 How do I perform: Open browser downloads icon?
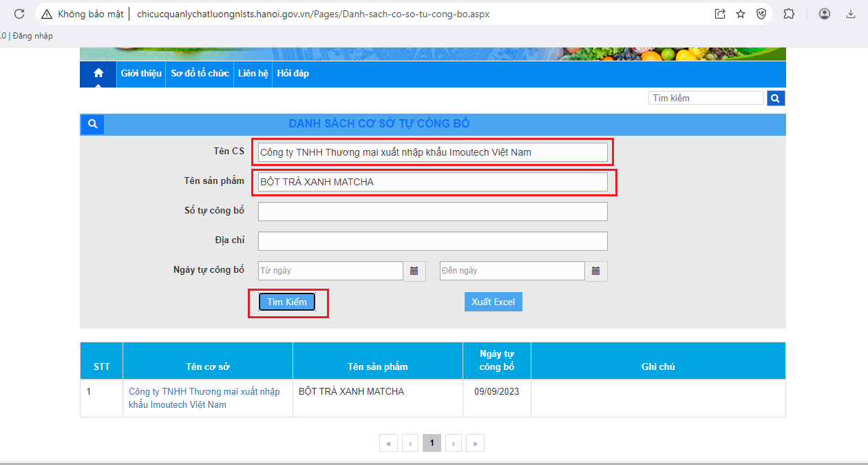tap(851, 14)
